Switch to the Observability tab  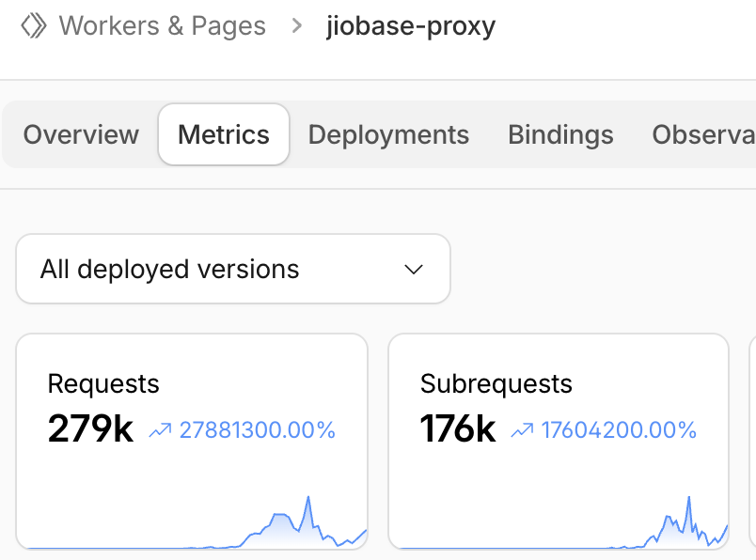704,134
